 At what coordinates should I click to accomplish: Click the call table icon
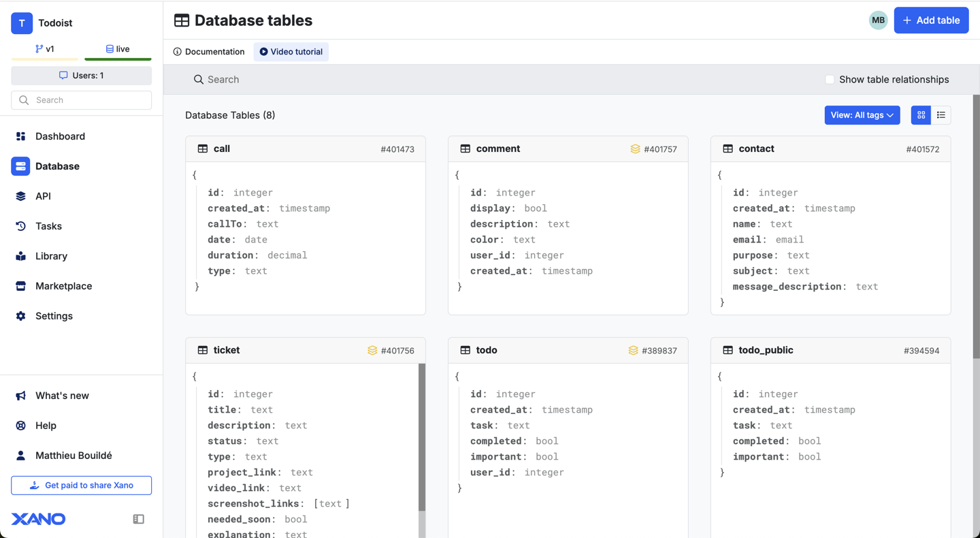[x=203, y=148]
